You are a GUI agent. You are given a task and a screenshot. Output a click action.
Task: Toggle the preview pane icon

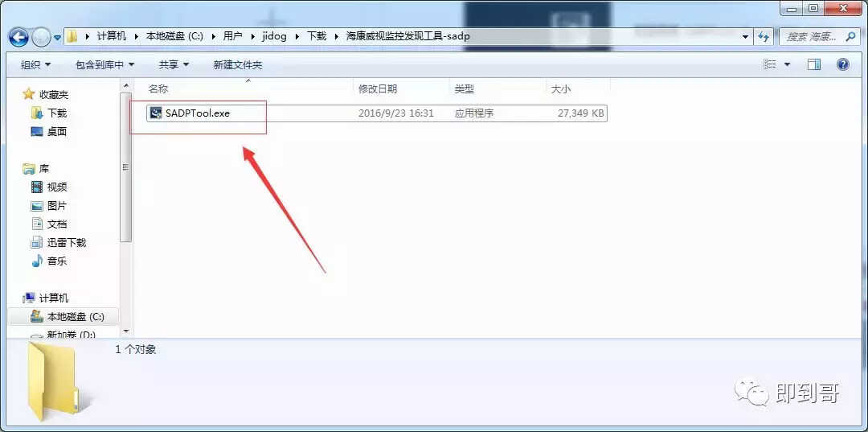[813, 65]
